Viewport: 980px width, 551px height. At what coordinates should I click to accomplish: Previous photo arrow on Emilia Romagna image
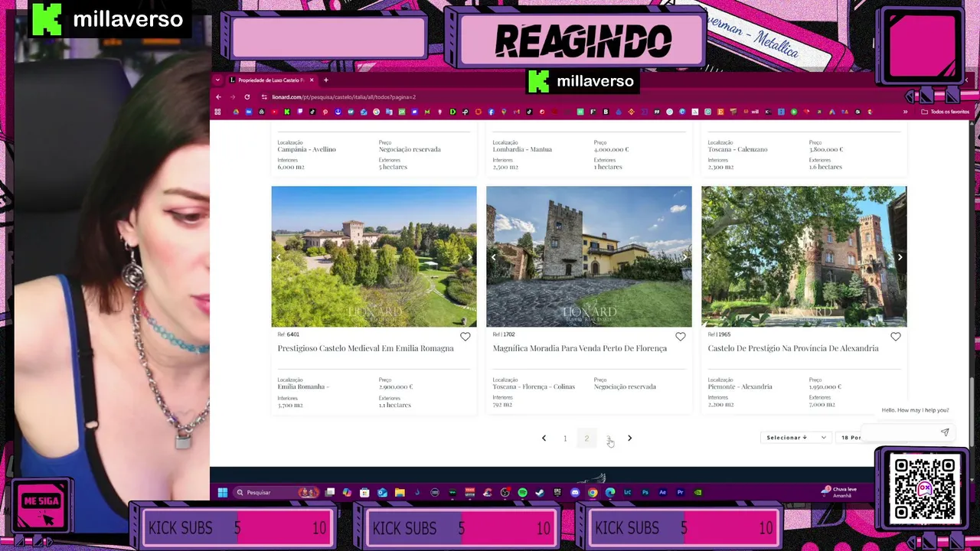coord(278,257)
